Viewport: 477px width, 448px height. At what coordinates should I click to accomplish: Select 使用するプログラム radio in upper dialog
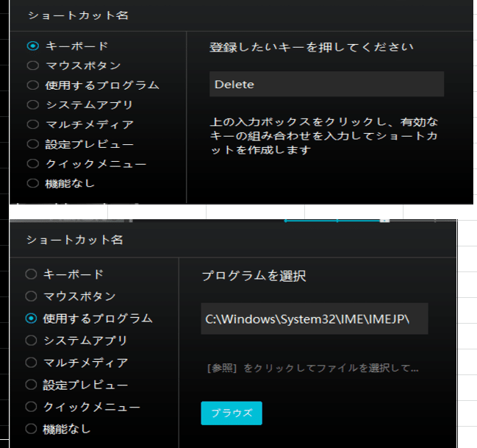[x=33, y=85]
